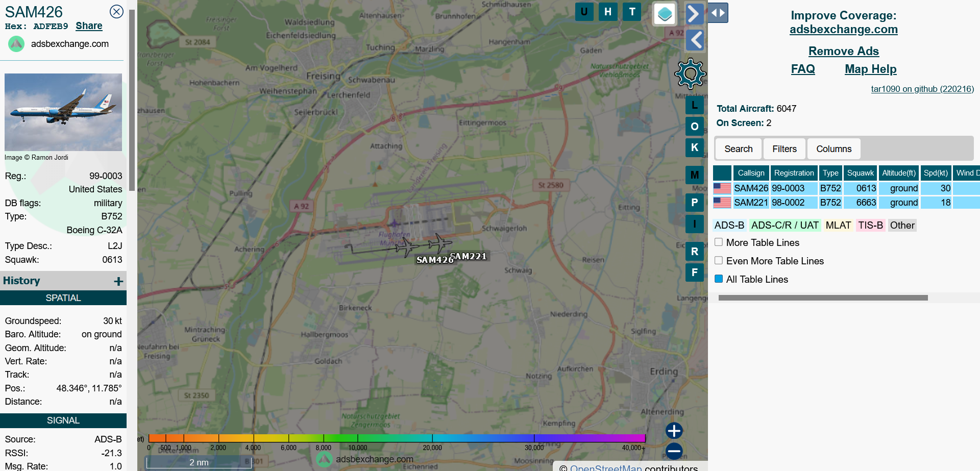Sort table by Spd(kt) column
The width and height of the screenshot is (980, 471).
(936, 173)
